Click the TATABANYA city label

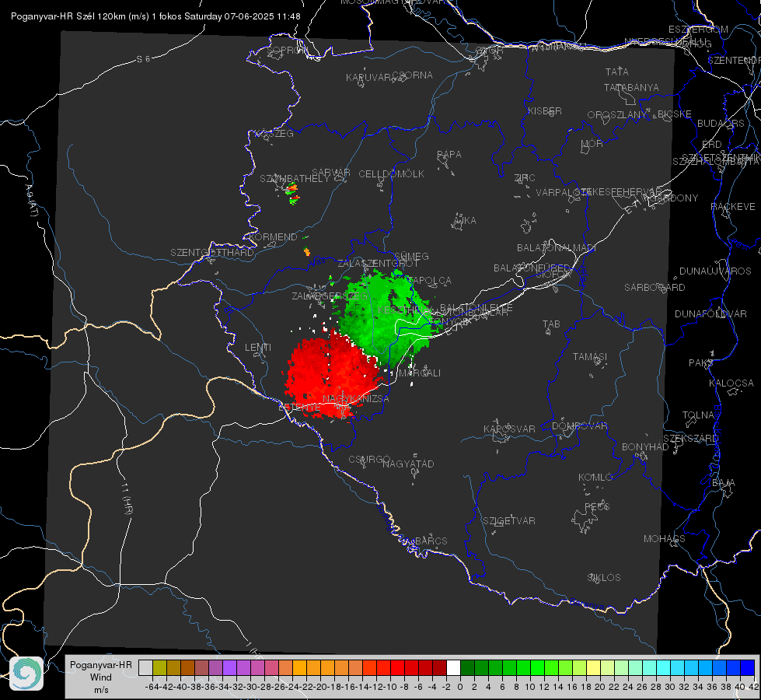point(631,87)
